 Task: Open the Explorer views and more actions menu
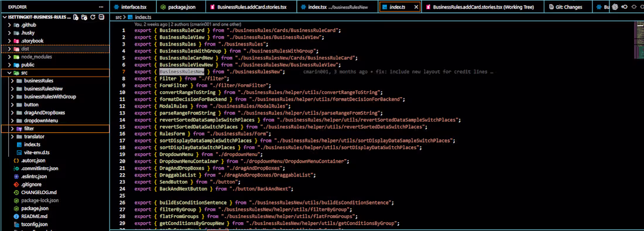pos(101,7)
